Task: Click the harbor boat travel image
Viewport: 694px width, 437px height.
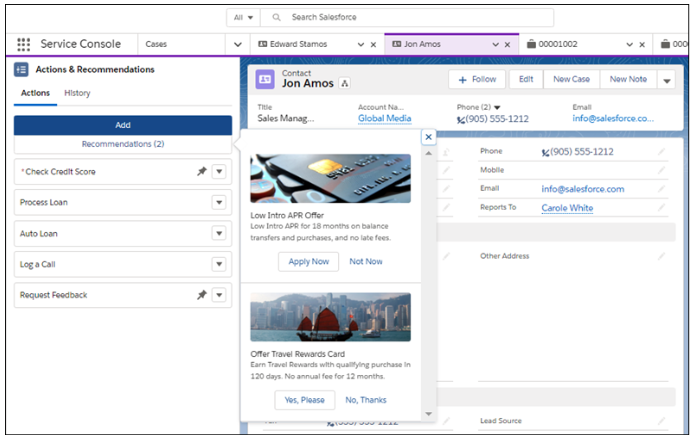Action: coord(331,317)
